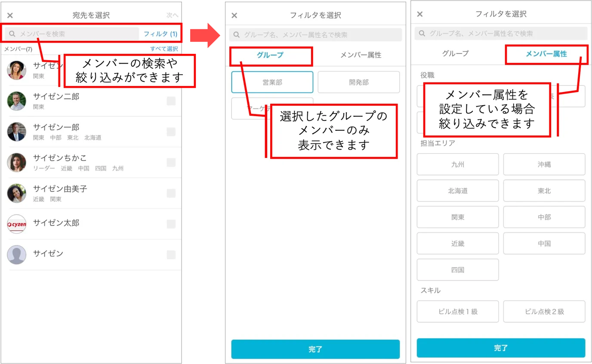Click サイゼンちかこ's profile avatar
The height and width of the screenshot is (364, 592).
click(17, 163)
